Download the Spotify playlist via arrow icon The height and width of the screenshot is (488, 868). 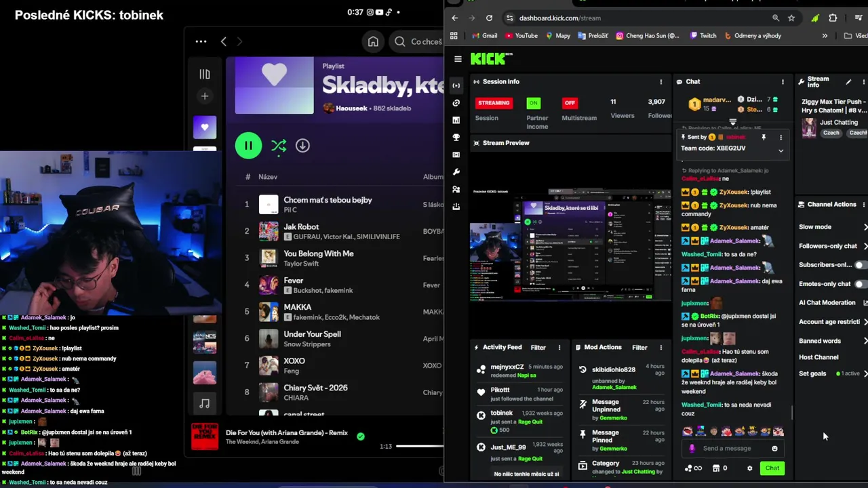[302, 146]
